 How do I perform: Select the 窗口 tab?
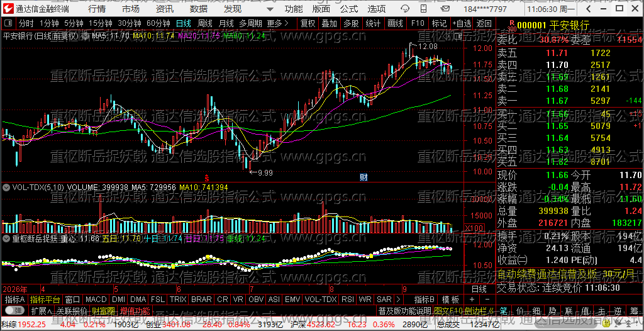72,300
